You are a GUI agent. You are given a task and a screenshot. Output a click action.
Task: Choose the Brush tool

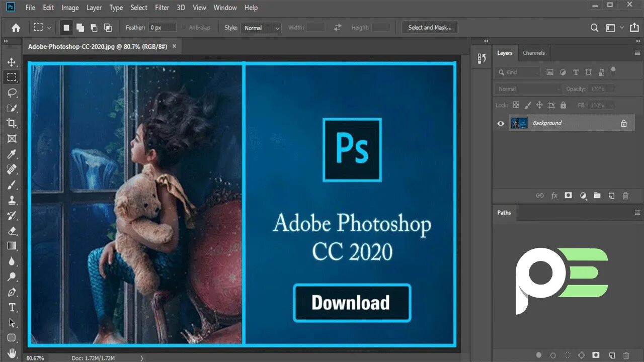tap(12, 185)
